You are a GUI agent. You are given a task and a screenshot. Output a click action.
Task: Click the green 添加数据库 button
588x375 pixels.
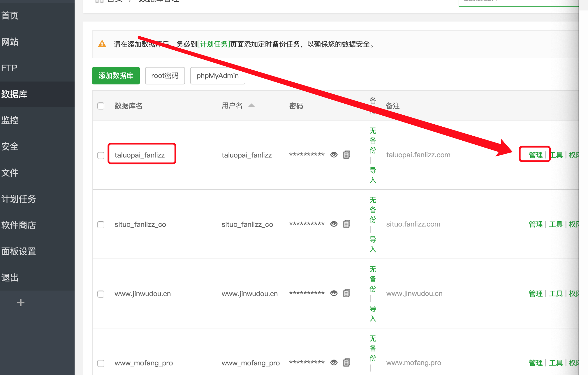116,76
